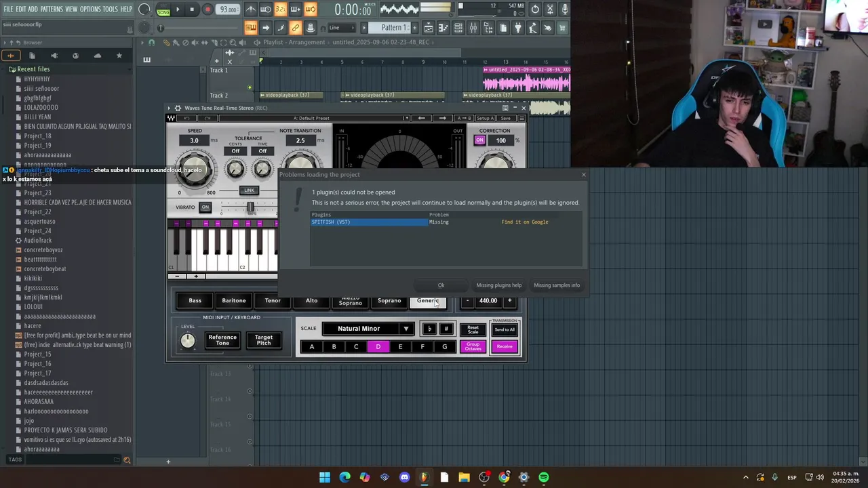Click the sharp (#) button
Viewport: 868px width, 488px height.
(x=446, y=329)
